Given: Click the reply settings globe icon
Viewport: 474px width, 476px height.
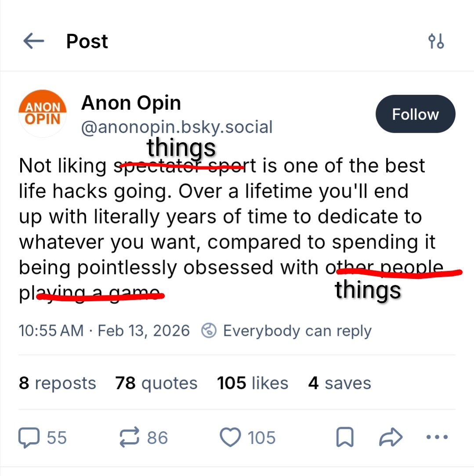Looking at the screenshot, I should click(x=209, y=331).
